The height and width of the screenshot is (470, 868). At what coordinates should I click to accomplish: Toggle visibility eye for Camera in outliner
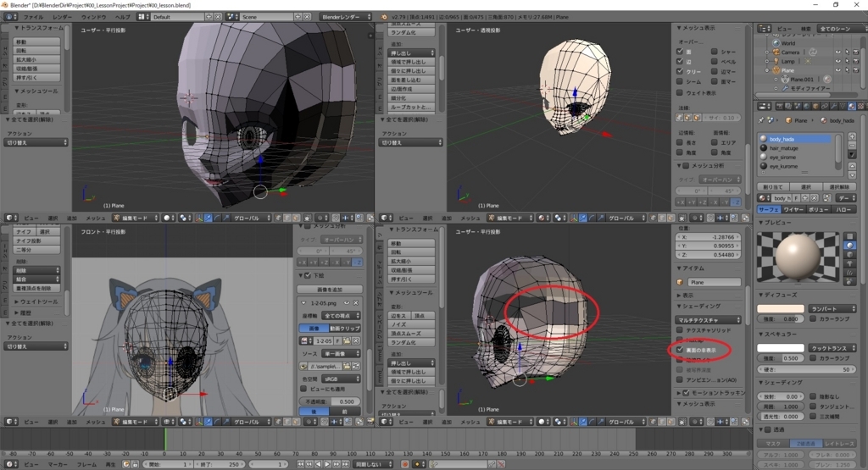pyautogui.click(x=837, y=52)
